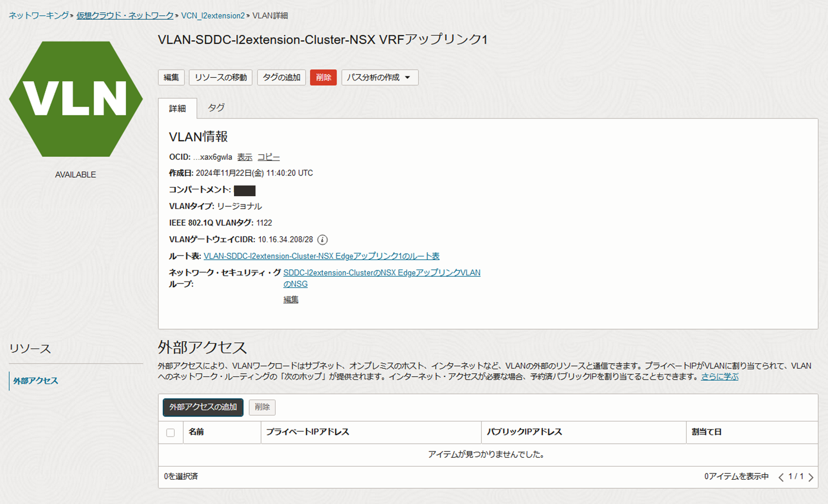Click the VLAN tag value 1122
This screenshot has width=828, height=504.
264,223
